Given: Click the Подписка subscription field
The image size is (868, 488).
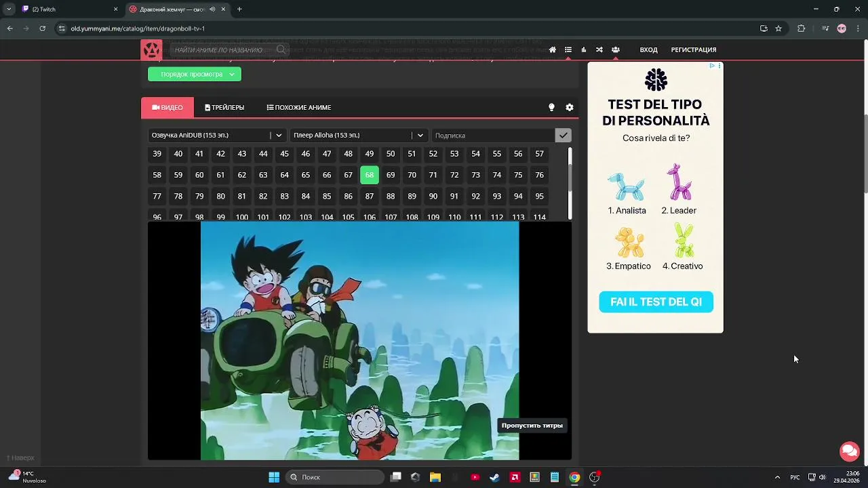Looking at the screenshot, I should tap(493, 135).
